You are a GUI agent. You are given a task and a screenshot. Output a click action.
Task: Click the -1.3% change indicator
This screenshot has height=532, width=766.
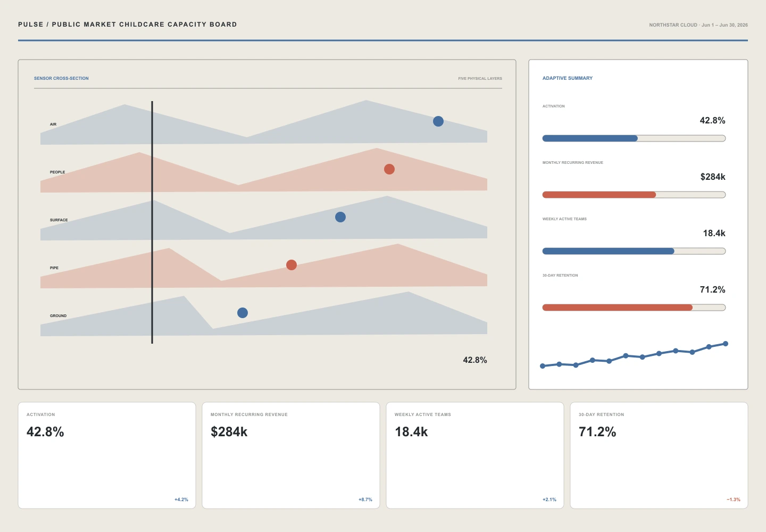tap(734, 500)
